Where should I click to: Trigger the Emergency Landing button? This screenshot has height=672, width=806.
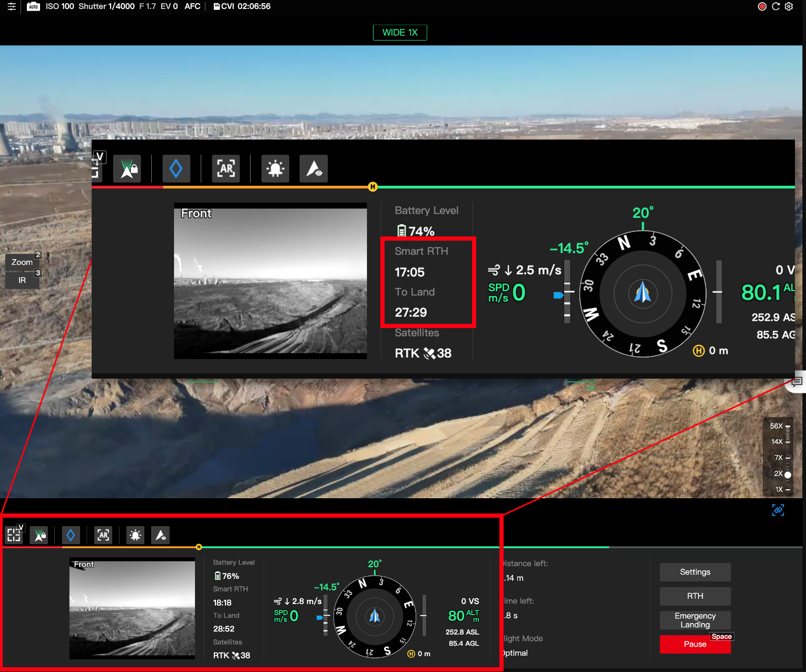(695, 620)
